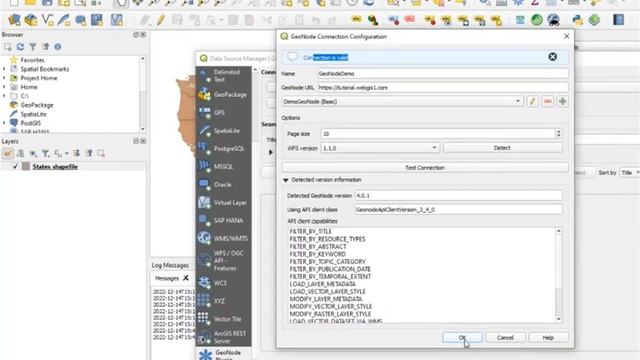This screenshot has width=640, height=360.
Task: Open the DemoGeoNode (Basic) authentication dropdown
Action: (402, 101)
